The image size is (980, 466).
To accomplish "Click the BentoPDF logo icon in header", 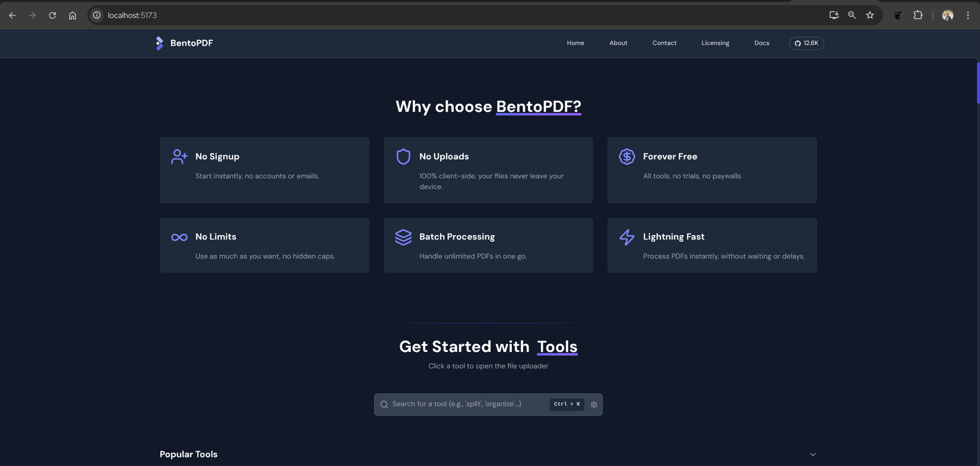I will pyautogui.click(x=159, y=43).
